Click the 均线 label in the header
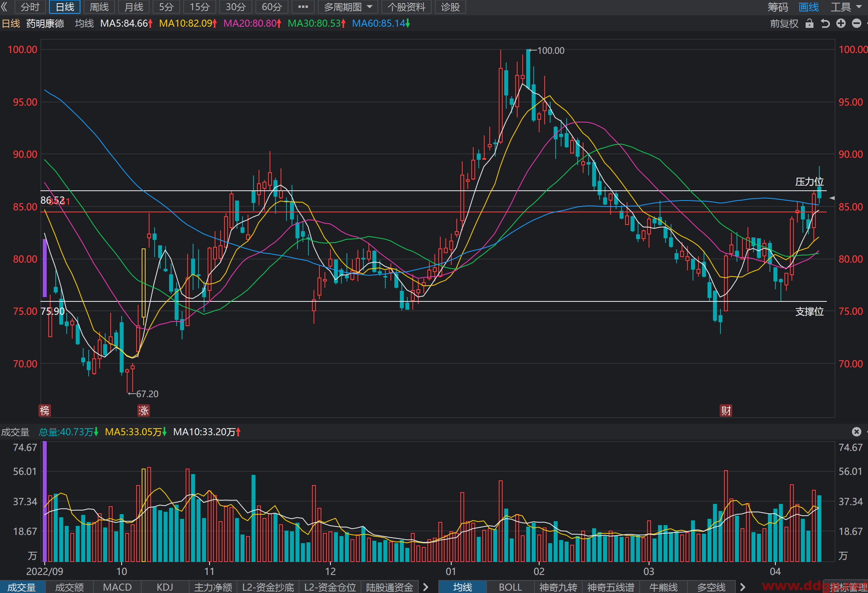The width and height of the screenshot is (868, 593). tap(84, 24)
